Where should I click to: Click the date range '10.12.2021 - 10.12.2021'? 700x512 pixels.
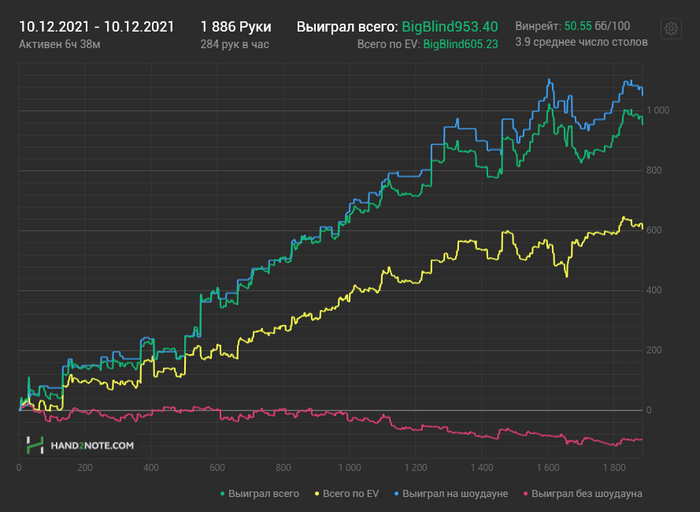click(x=96, y=27)
